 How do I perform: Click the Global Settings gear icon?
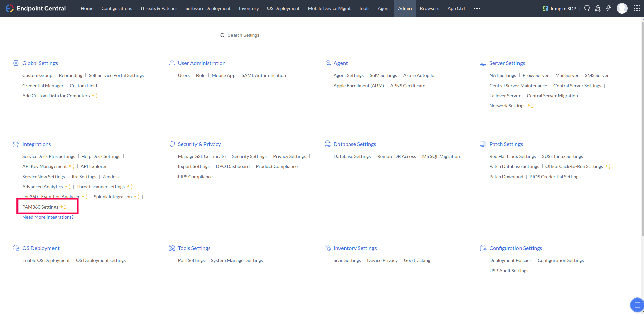click(x=16, y=63)
